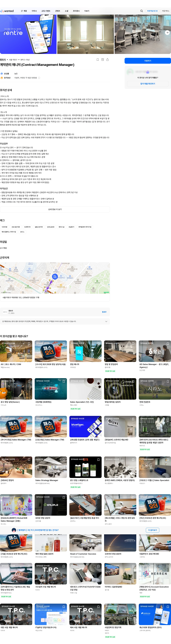This screenshot has height=644, width=171.
Task: Click the wanted logo in header
Action: coord(7,11)
